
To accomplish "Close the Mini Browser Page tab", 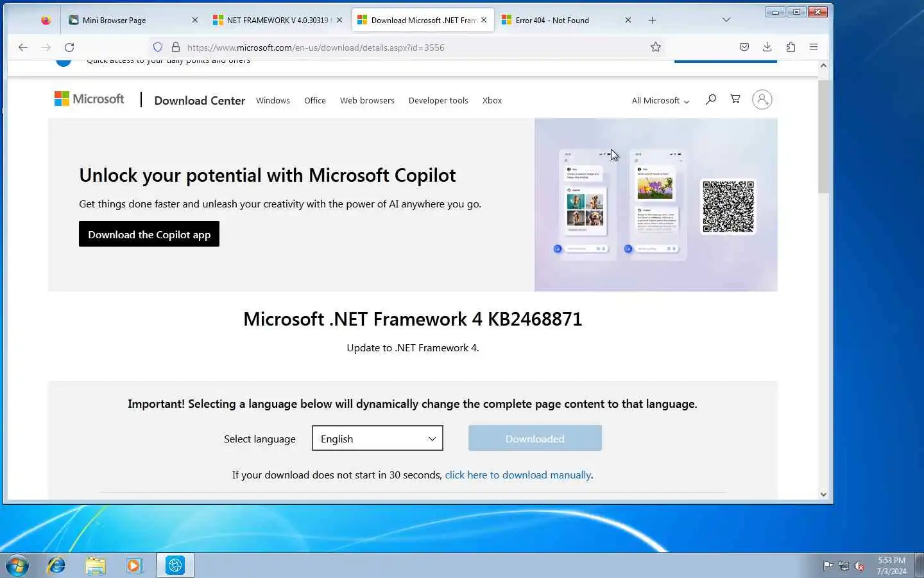I will point(195,20).
